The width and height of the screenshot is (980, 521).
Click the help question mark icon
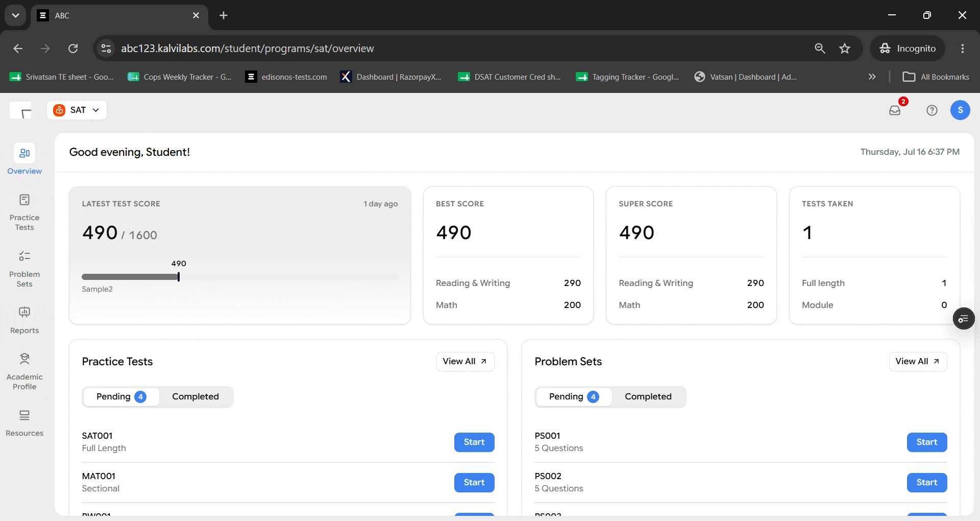(x=932, y=110)
